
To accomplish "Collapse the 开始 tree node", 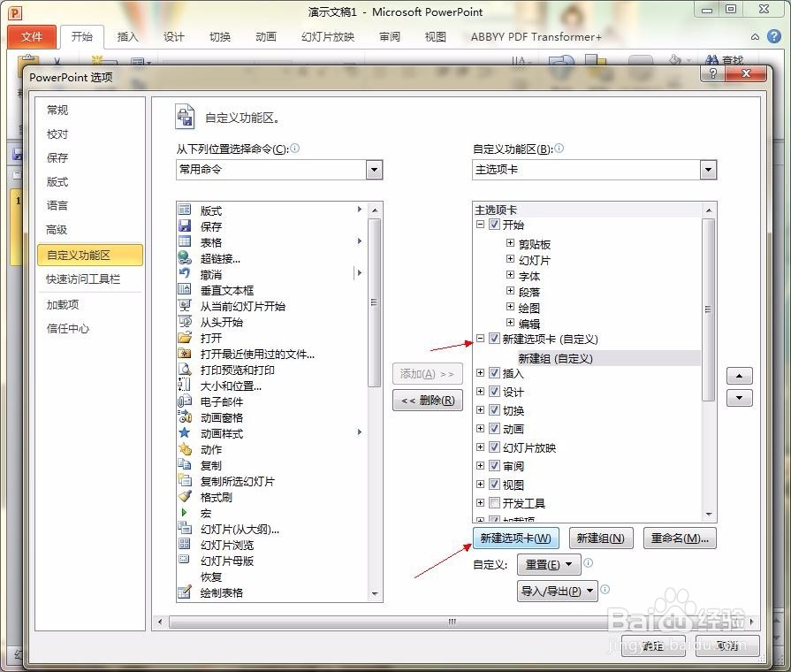I will 480,225.
